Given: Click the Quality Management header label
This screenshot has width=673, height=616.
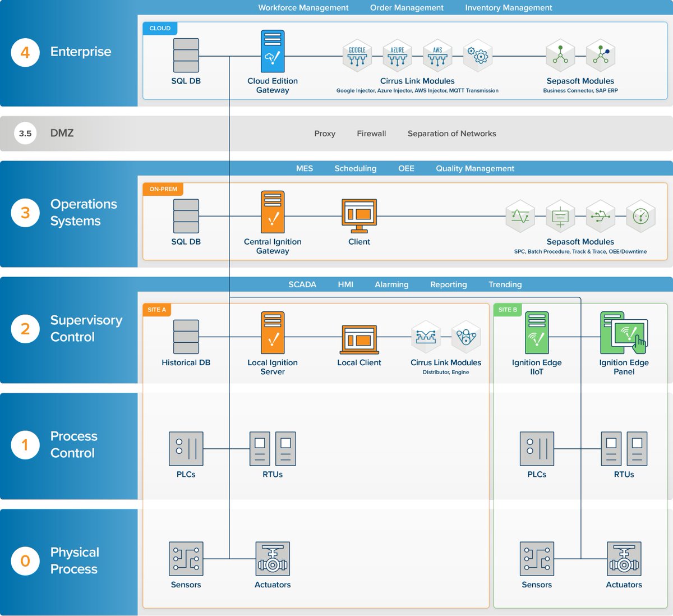Looking at the screenshot, I should 475,168.
